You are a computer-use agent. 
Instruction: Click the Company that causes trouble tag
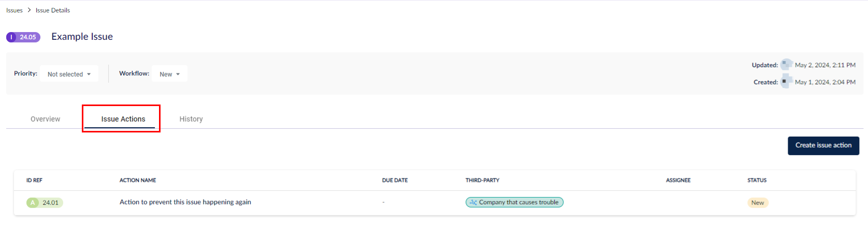pyautogui.click(x=514, y=202)
